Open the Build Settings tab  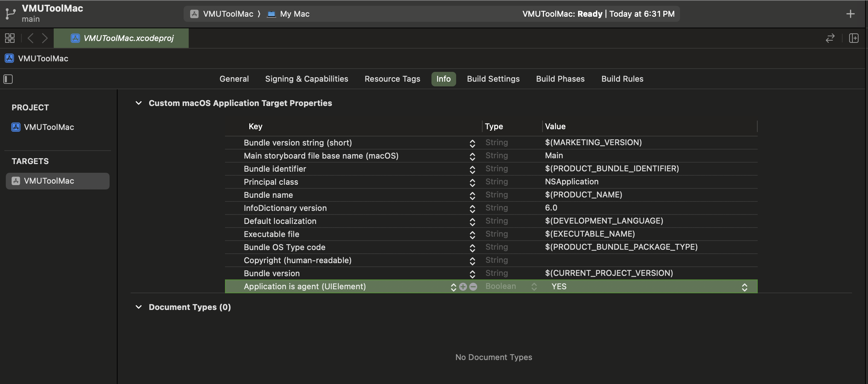point(493,79)
